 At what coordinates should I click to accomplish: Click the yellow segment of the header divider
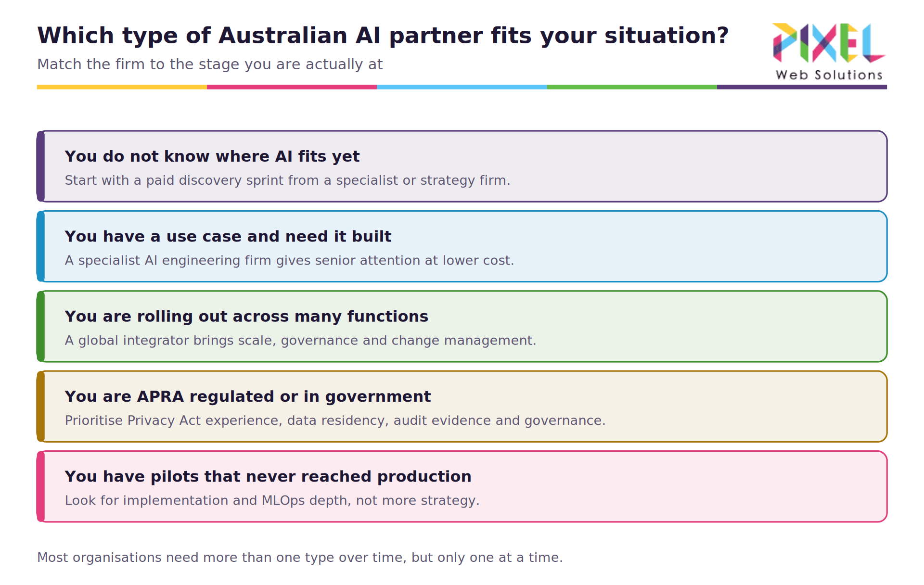122,87
